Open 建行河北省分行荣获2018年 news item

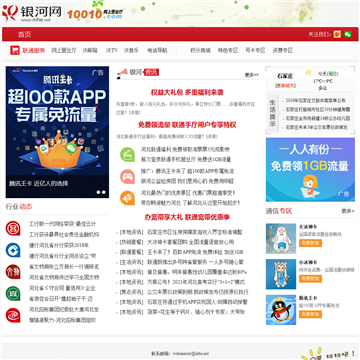(x=59, y=245)
